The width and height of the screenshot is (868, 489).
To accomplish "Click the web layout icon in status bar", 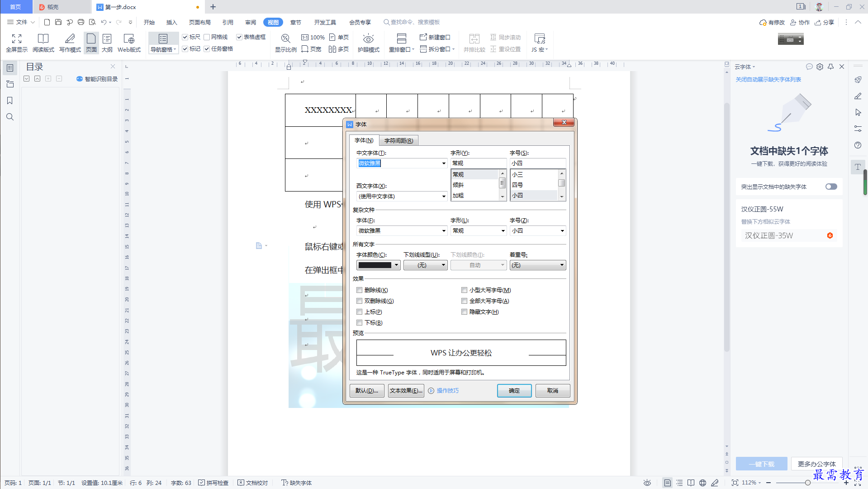I will point(702,483).
